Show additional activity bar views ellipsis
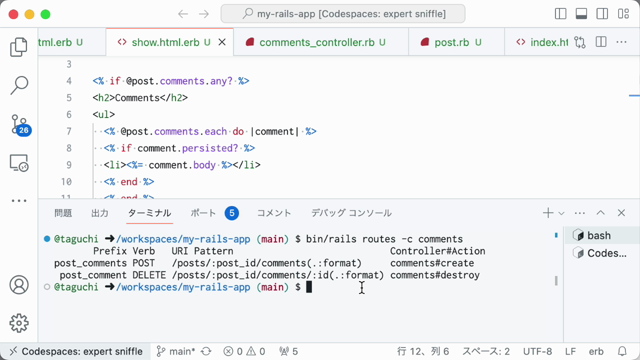The image size is (640, 360). [x=19, y=200]
